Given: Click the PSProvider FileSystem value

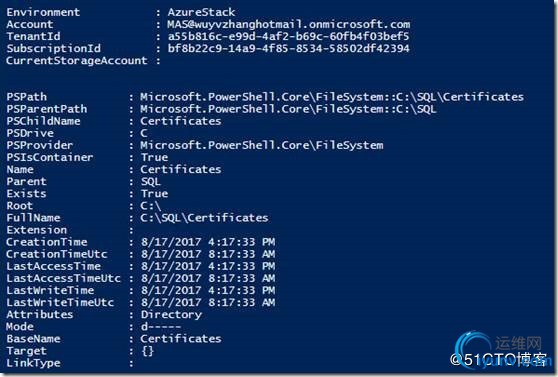Looking at the screenshot, I should click(262, 145).
